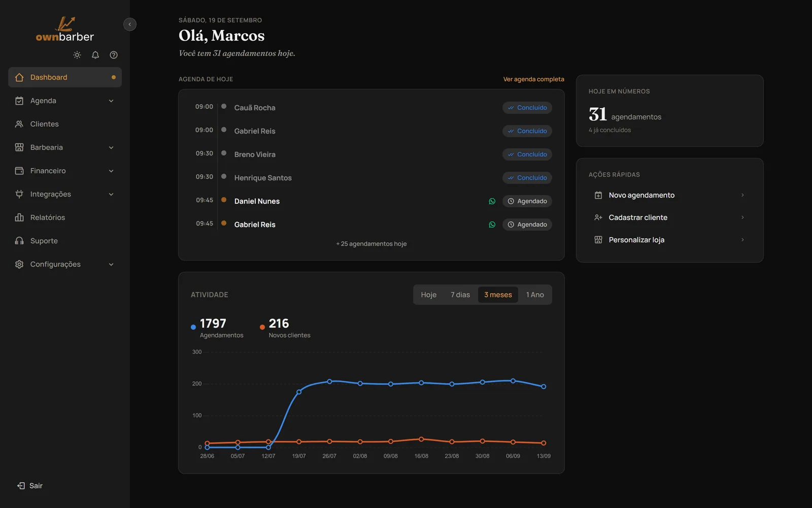Click Cauã Rocha's Concluído status badge

[x=527, y=108]
